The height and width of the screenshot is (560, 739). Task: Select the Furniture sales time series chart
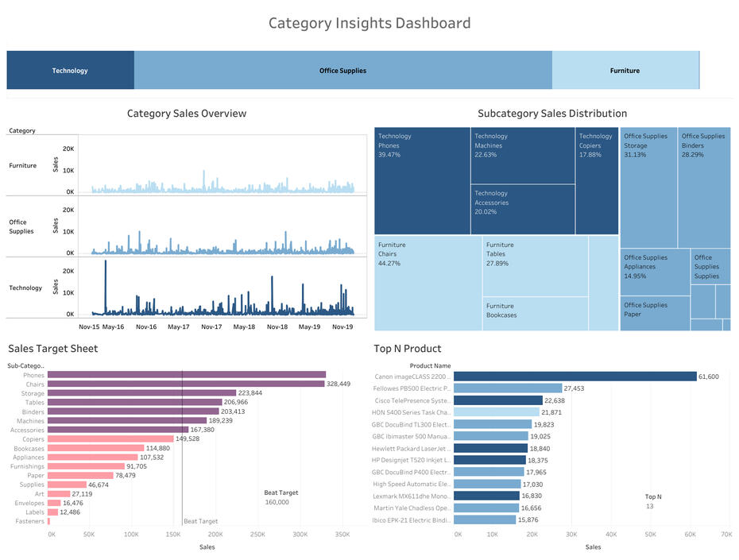coord(222,165)
